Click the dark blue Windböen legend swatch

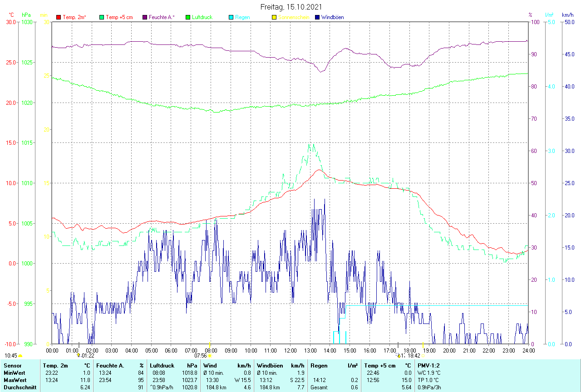(317, 17)
